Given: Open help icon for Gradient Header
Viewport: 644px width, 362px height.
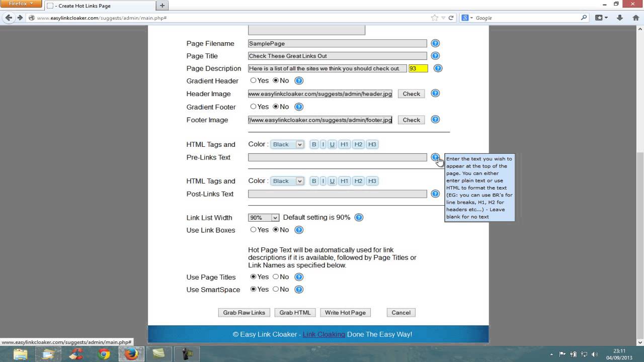Looking at the screenshot, I should click(x=299, y=80).
